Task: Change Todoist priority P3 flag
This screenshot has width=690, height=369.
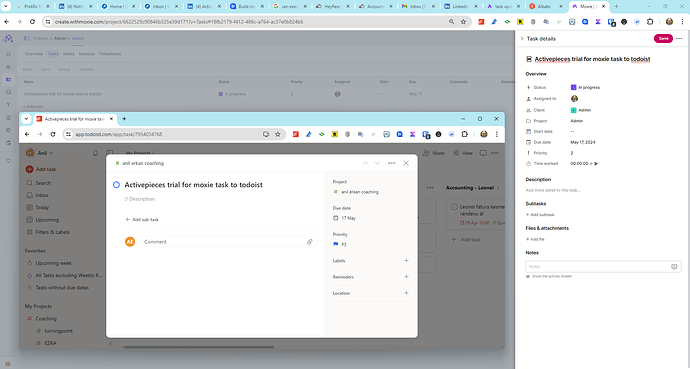Action: (340, 244)
